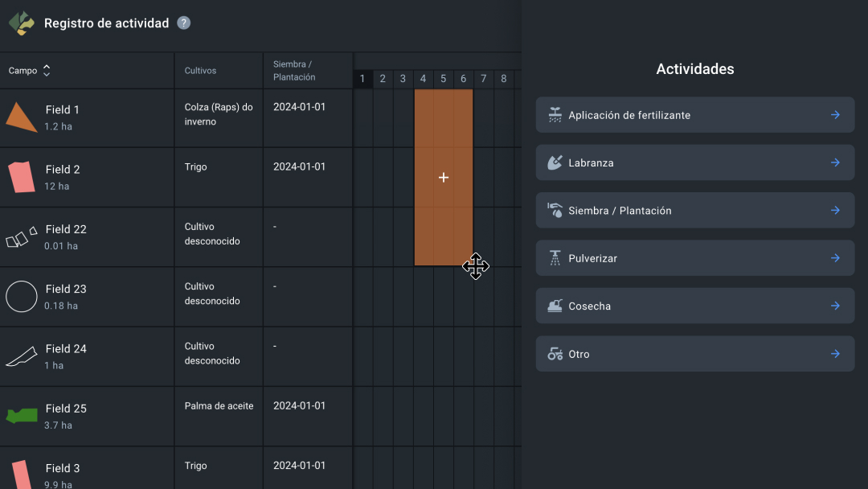
Task: Select the Cosecha activity
Action: 694,306
